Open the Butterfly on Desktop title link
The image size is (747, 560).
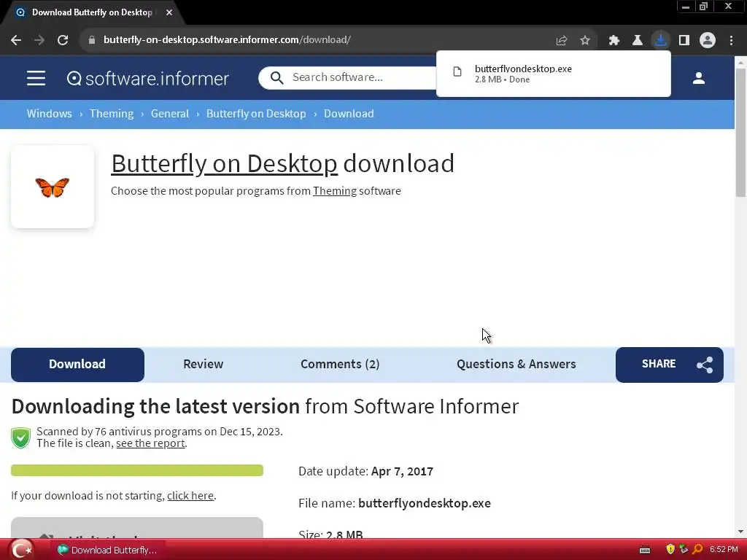coord(225,163)
